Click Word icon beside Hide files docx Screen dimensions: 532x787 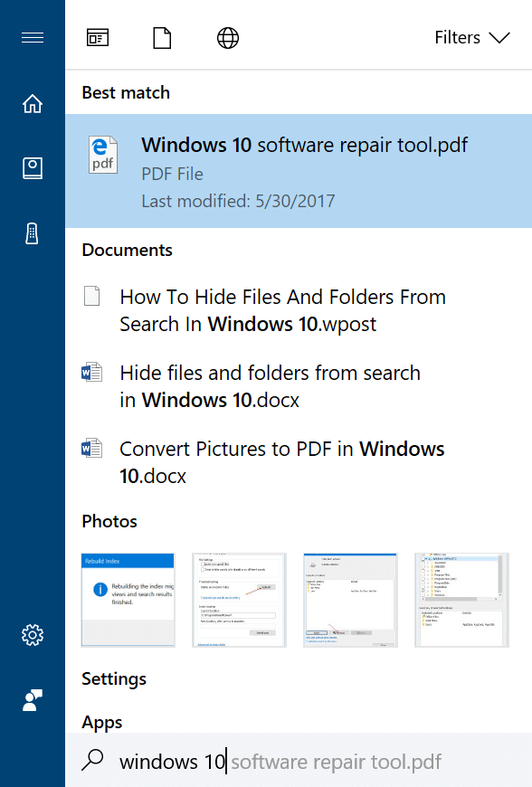92,373
